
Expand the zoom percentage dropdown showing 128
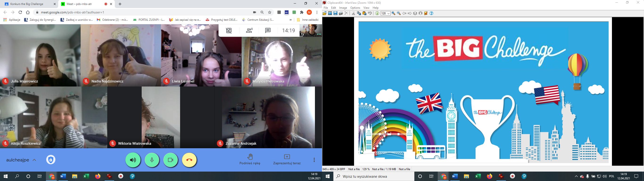coord(389,13)
